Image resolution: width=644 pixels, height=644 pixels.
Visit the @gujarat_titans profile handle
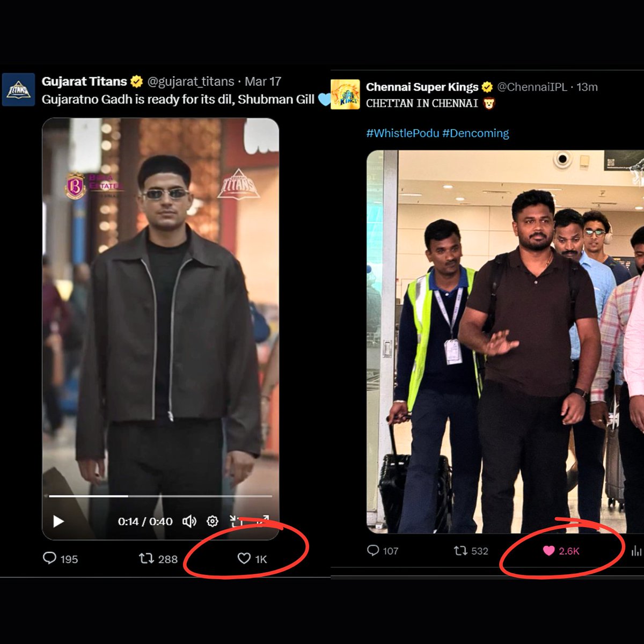click(x=191, y=82)
